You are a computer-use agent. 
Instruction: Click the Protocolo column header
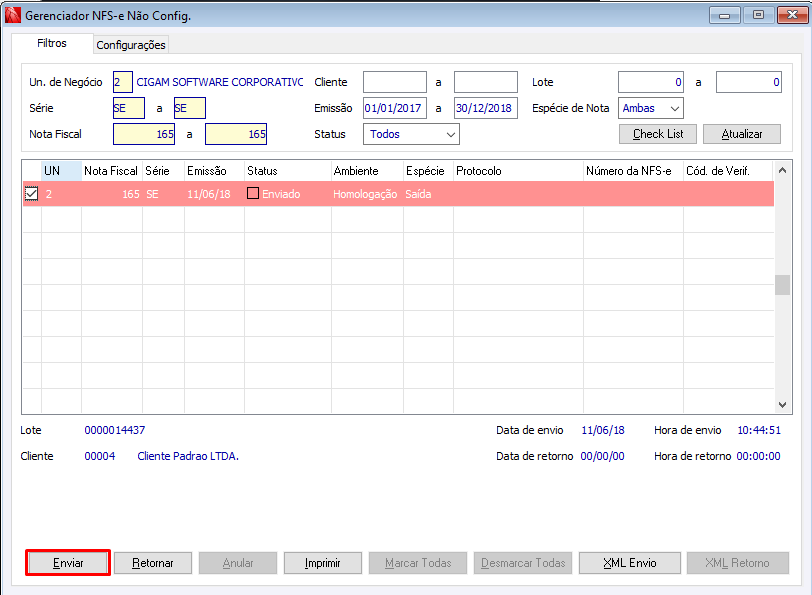click(x=518, y=171)
